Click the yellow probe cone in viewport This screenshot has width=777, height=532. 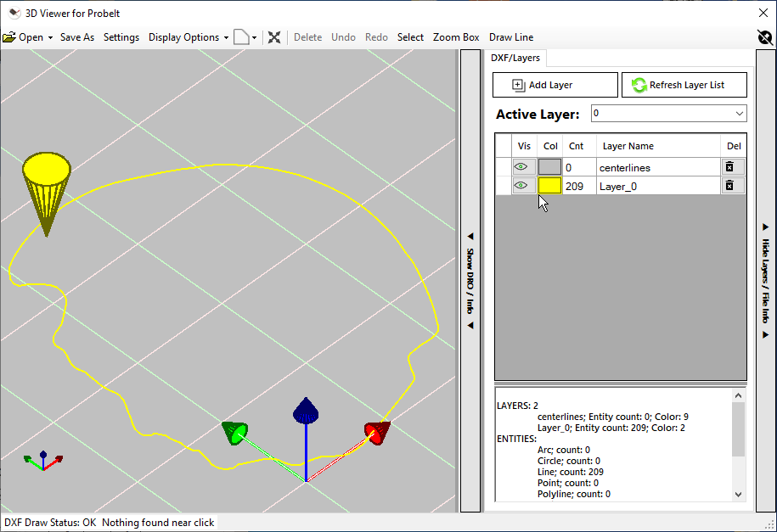[x=47, y=194]
